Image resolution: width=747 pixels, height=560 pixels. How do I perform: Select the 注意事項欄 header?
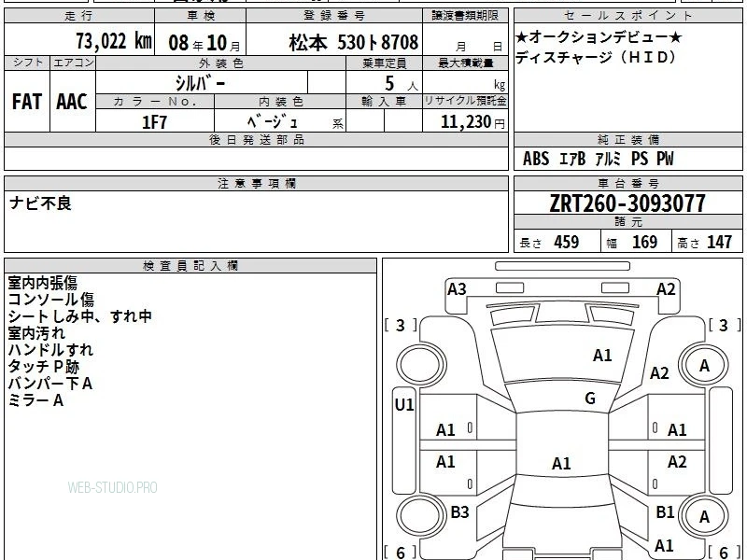(256, 183)
